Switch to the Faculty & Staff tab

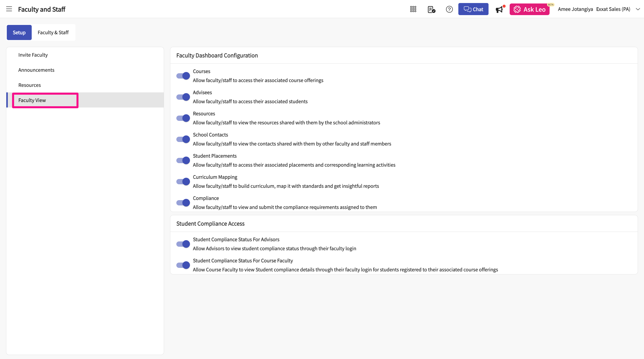point(53,32)
